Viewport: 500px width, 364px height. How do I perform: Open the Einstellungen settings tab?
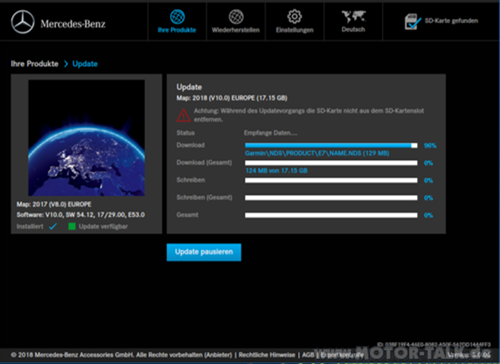295,22
